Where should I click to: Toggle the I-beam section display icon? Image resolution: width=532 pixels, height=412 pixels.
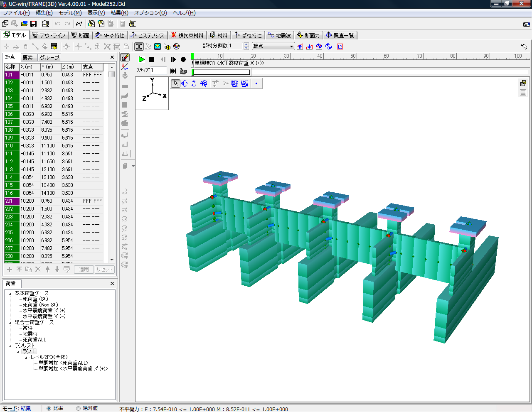pos(139,47)
